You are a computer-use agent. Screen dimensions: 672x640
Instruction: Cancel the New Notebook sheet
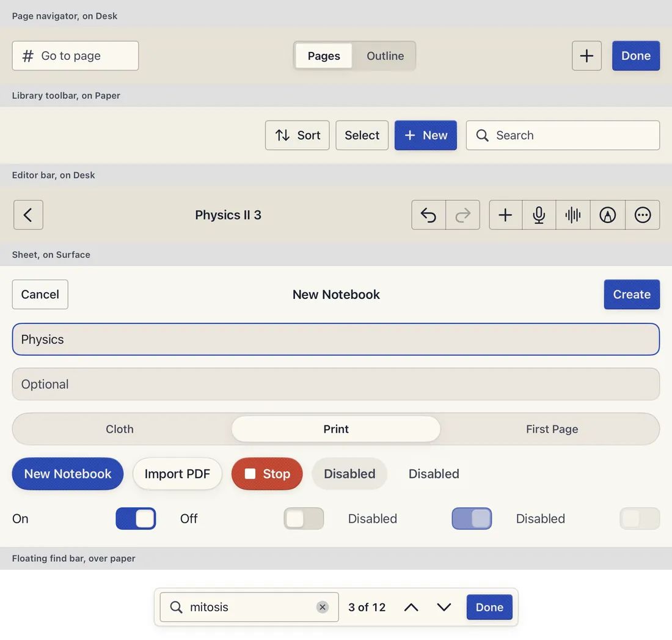point(40,294)
